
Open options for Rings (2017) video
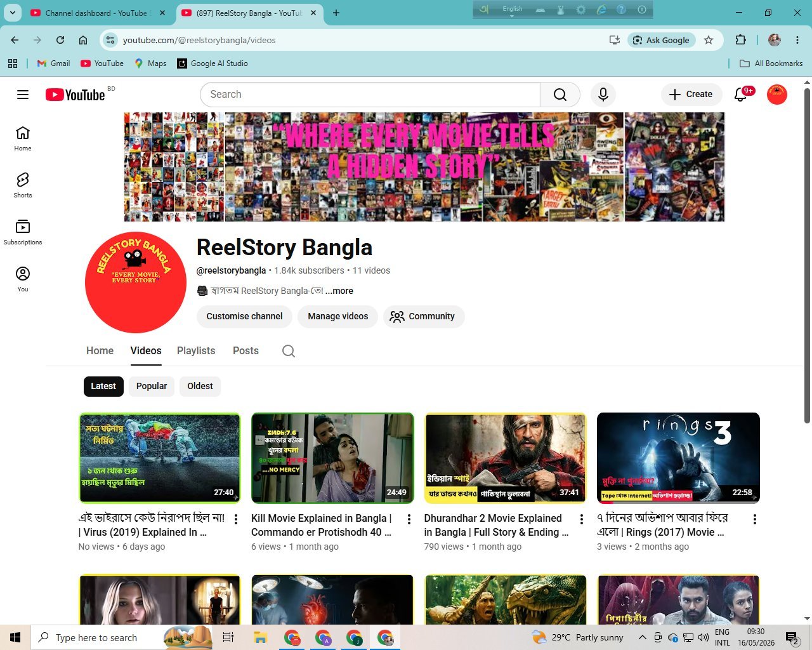[755, 519]
